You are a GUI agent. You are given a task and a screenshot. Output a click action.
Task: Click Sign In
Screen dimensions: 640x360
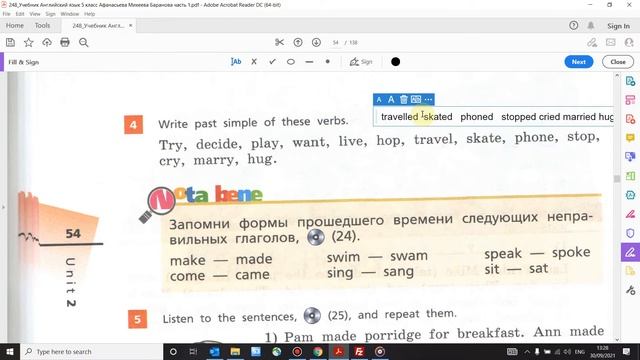[x=618, y=26]
